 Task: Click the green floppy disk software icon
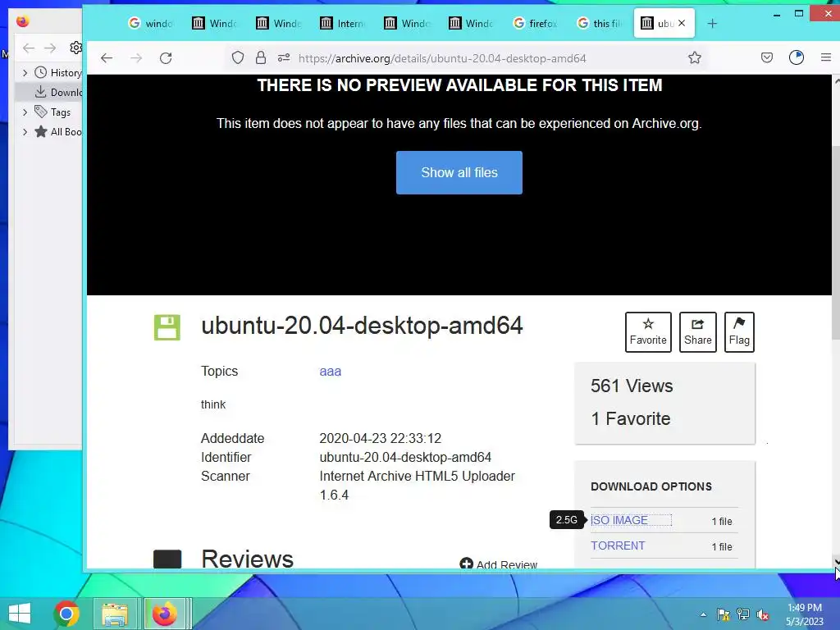click(x=167, y=327)
